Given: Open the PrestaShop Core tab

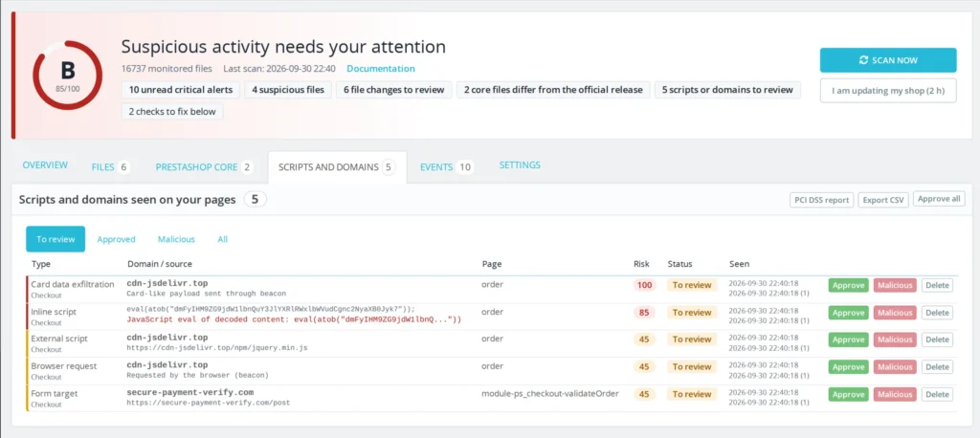Looking at the screenshot, I should [x=204, y=166].
